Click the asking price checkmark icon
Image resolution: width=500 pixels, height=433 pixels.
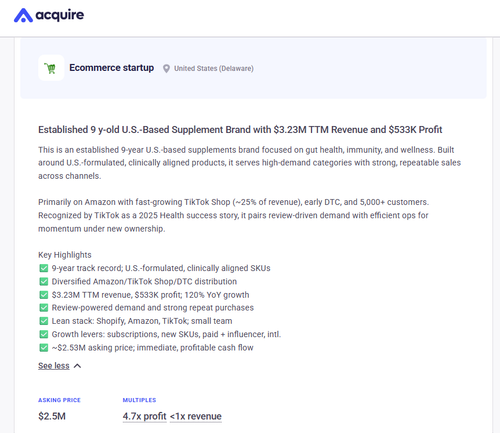pyautogui.click(x=44, y=348)
